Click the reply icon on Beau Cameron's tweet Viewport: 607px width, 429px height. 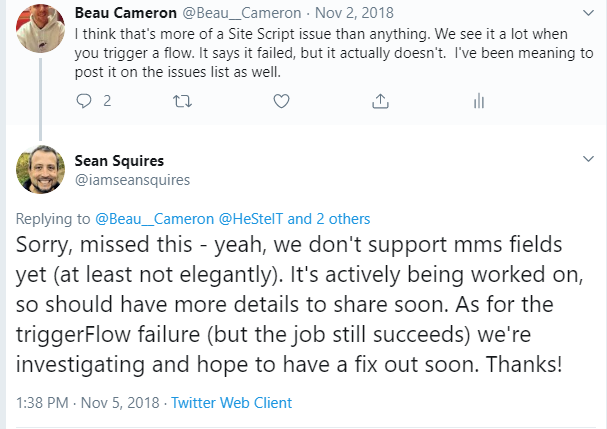click(x=83, y=101)
